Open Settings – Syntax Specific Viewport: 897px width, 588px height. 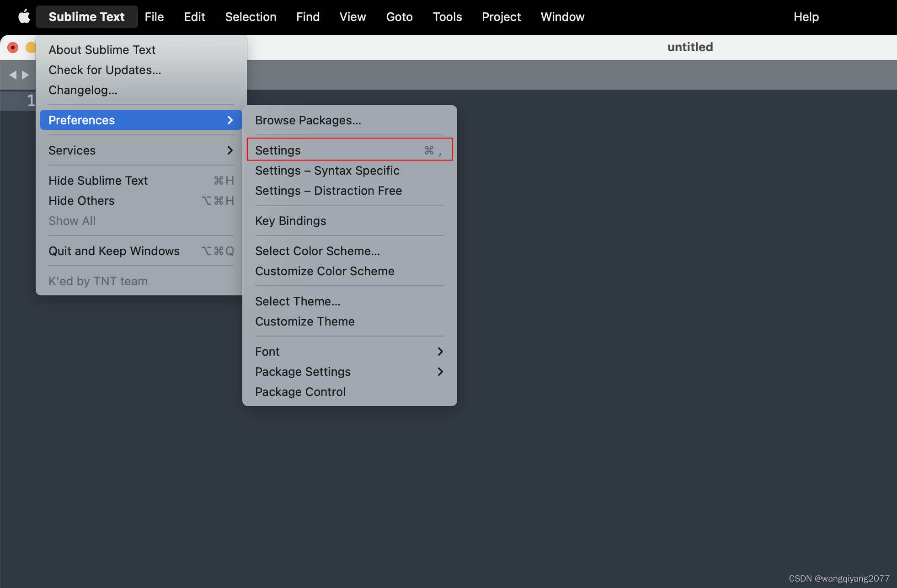350,170
